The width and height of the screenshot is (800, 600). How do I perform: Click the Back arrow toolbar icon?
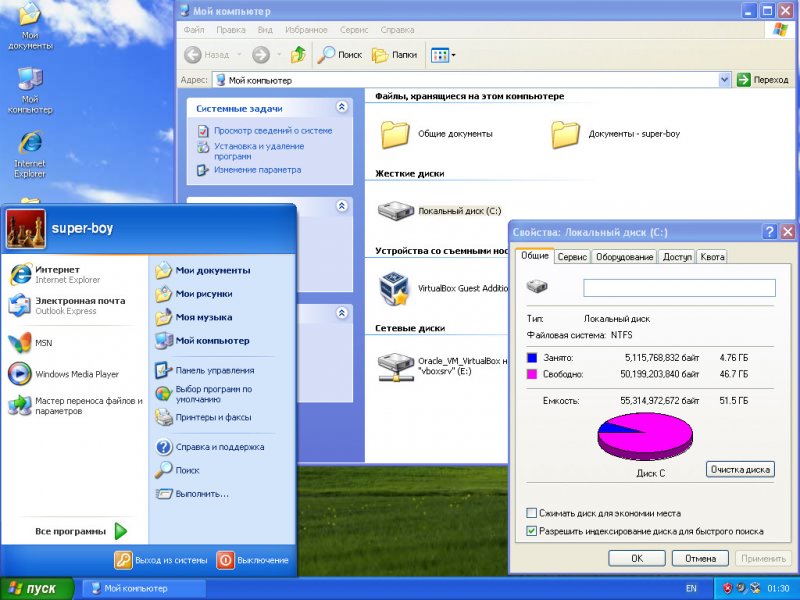192,55
